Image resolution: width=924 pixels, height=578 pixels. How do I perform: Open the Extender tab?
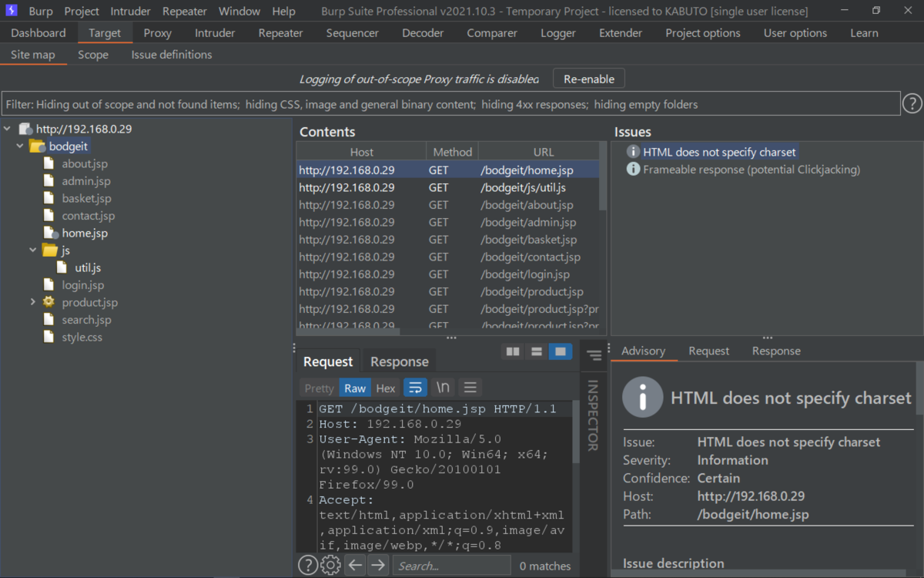[x=621, y=33]
